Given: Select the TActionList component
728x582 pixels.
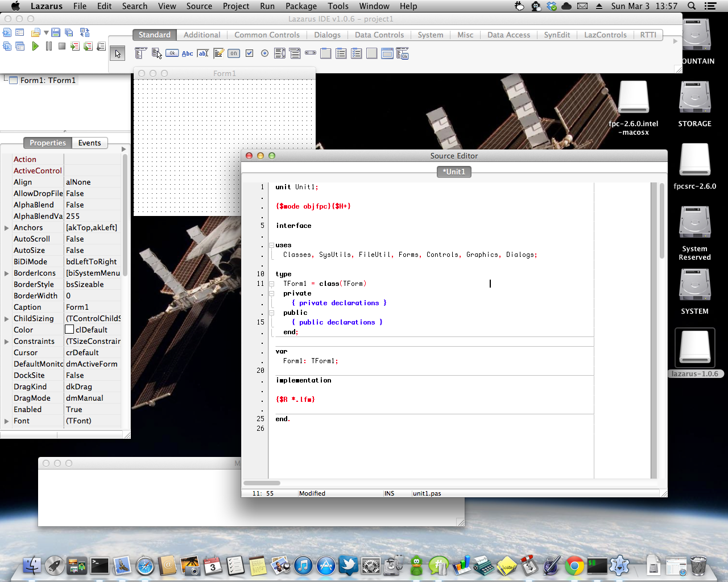Looking at the screenshot, I should [402, 54].
